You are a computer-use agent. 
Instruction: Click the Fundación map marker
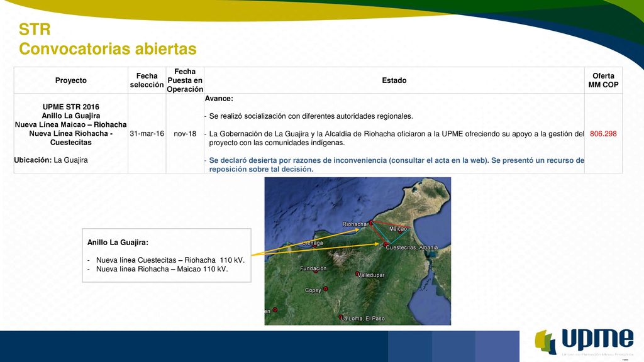point(316,271)
